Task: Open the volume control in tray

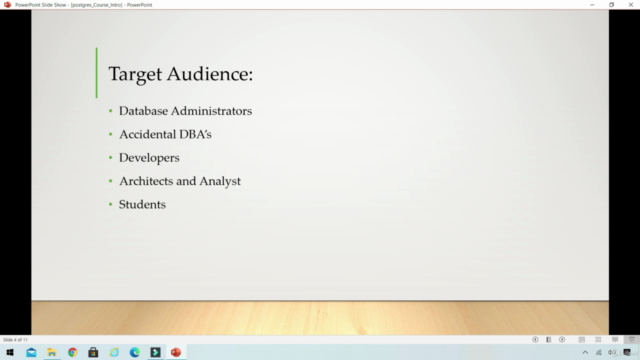Action: click(x=611, y=352)
